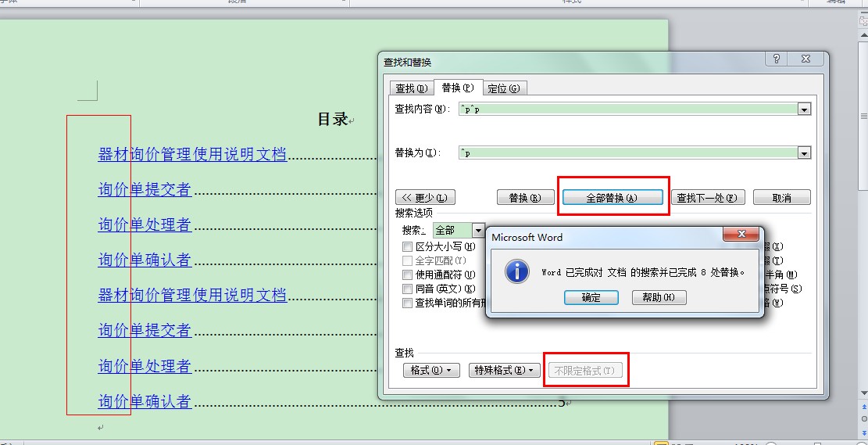Screen dimensions: 868x445
Task: Open the first 询价单处理者 link
Action: coord(145,224)
